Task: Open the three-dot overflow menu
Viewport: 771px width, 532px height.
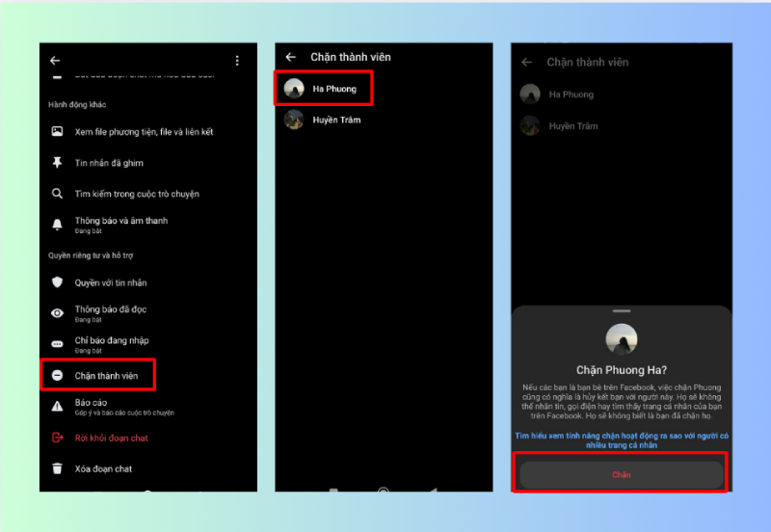Action: [x=237, y=61]
